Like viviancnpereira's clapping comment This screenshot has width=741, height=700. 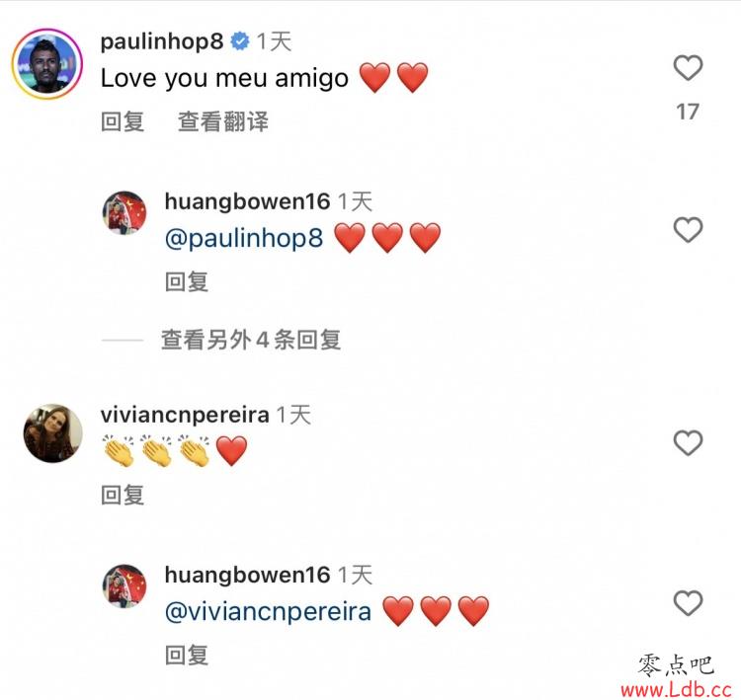click(688, 443)
